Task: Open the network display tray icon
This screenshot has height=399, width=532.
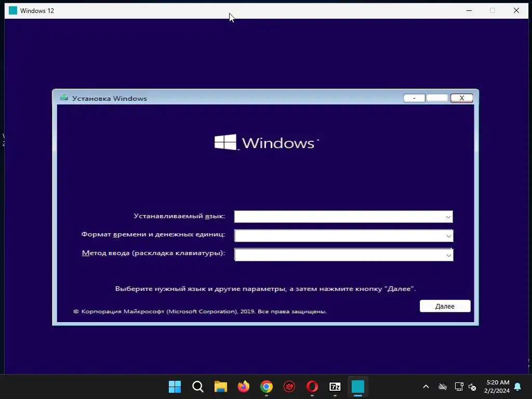Action: coord(459,387)
